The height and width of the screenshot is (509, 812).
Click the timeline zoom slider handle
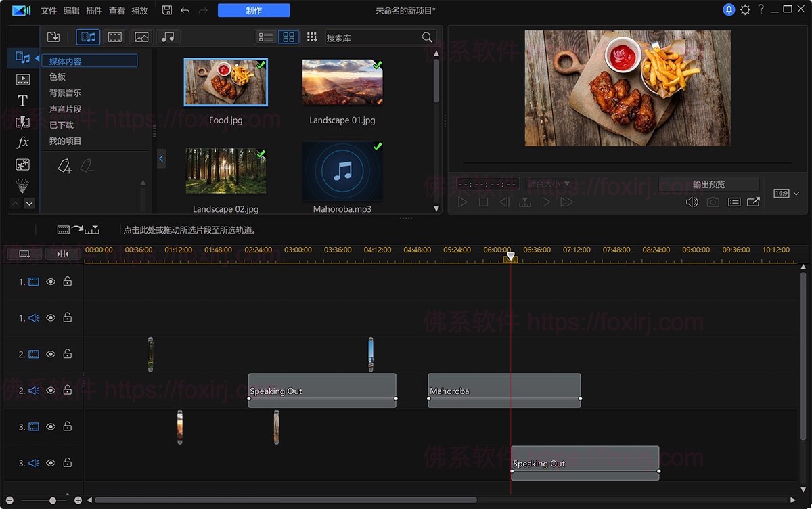pyautogui.click(x=53, y=500)
